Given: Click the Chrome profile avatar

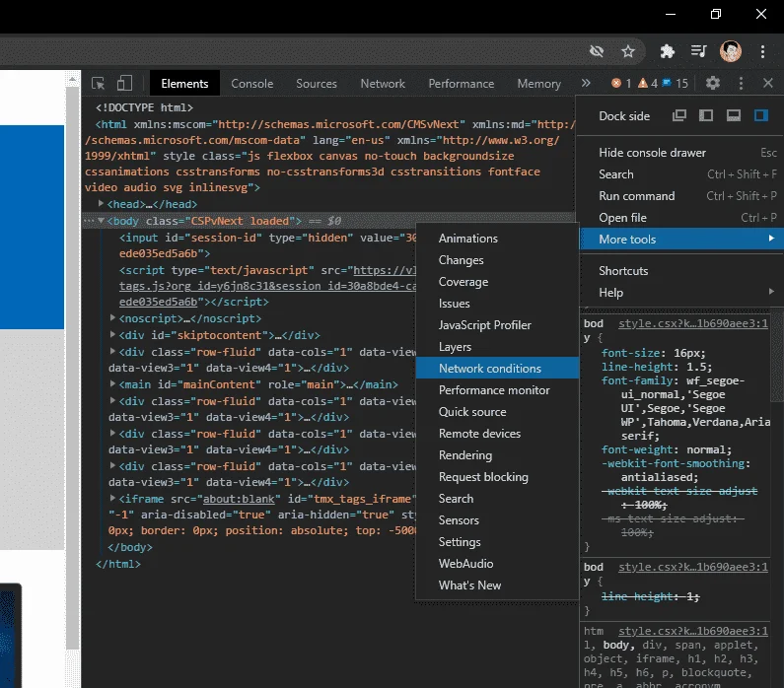Looking at the screenshot, I should (x=730, y=51).
